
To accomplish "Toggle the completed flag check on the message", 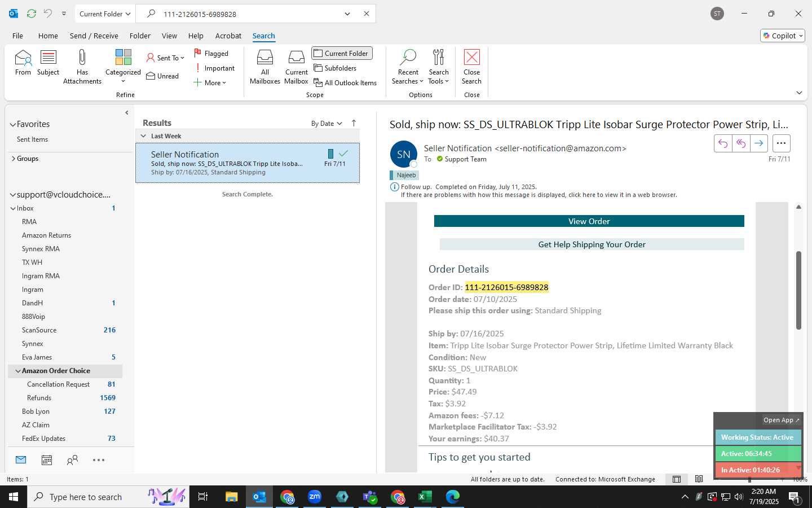I will pyautogui.click(x=343, y=154).
